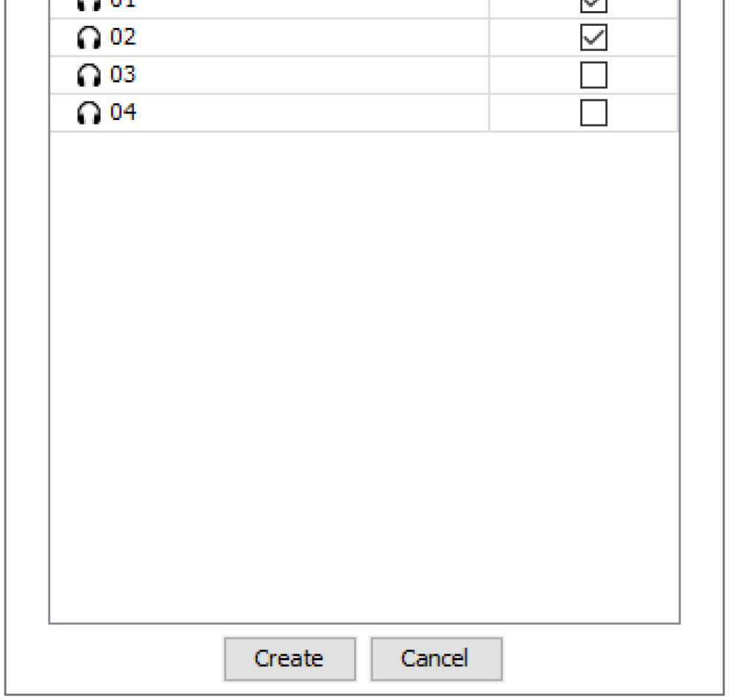Click the headphone icon beside 02
This screenshot has width=729, height=700.
[88, 38]
